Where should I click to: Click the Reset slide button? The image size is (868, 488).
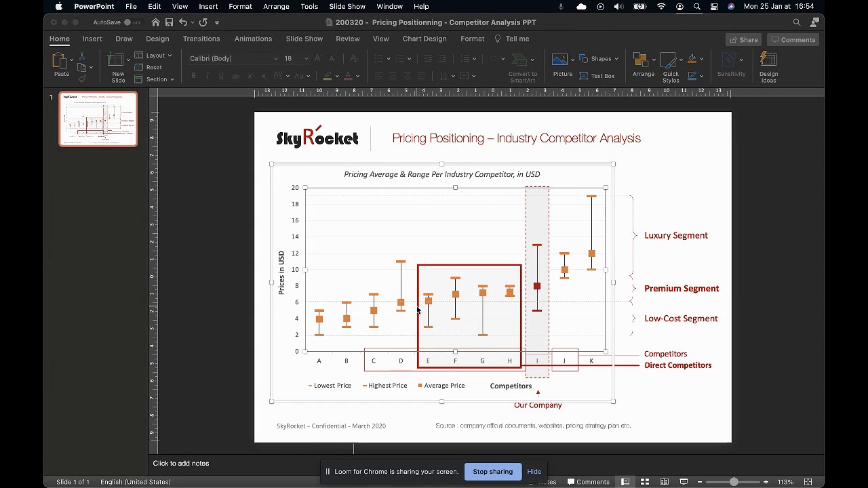[149, 67]
